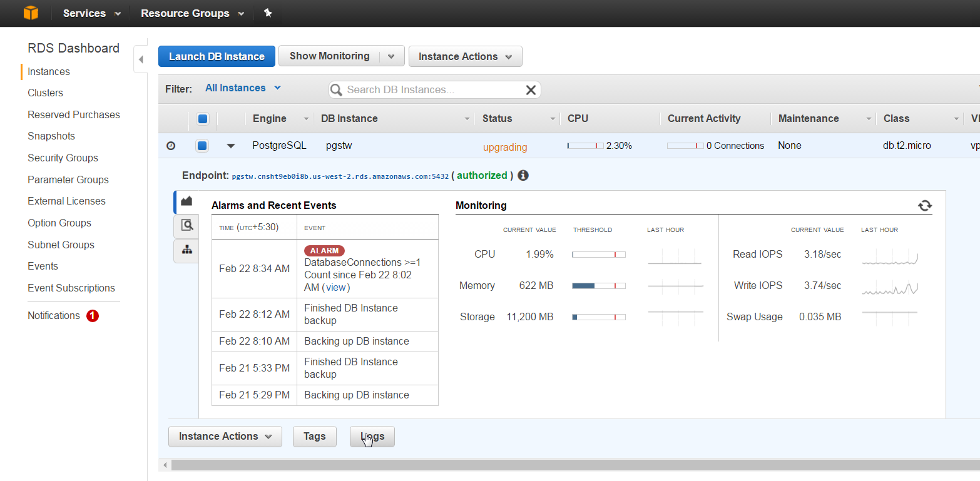
Task: Open the Resource Groups dropdown
Action: (192, 13)
